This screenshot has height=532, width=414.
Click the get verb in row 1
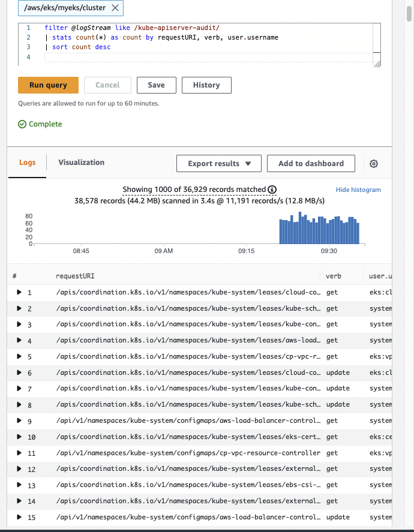332,292
